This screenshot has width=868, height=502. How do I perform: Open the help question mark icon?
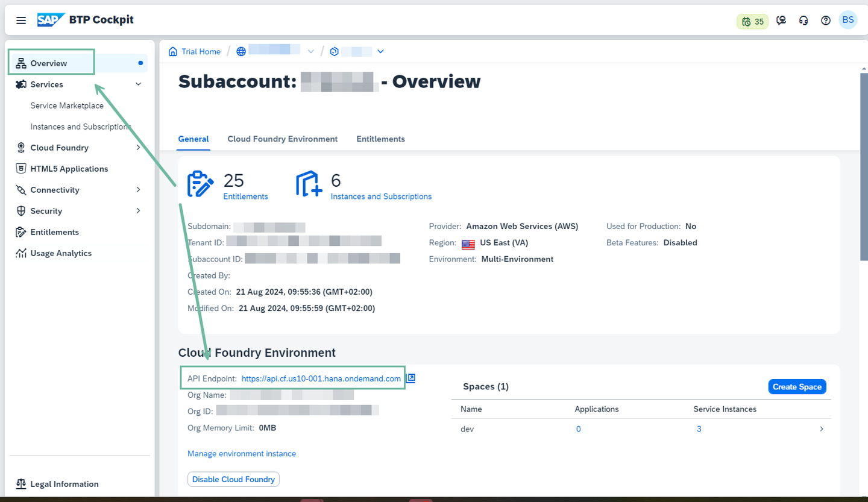point(826,20)
